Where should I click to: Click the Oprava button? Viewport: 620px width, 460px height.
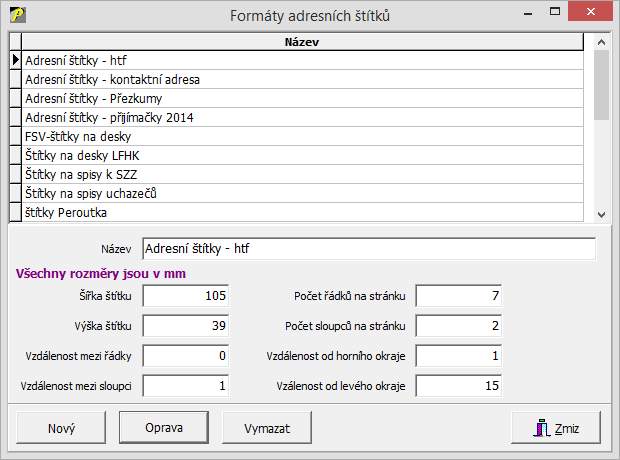pos(164,427)
